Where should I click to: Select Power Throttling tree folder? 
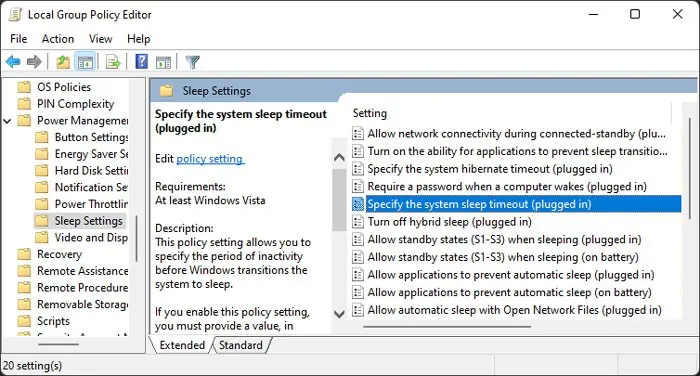pos(91,204)
